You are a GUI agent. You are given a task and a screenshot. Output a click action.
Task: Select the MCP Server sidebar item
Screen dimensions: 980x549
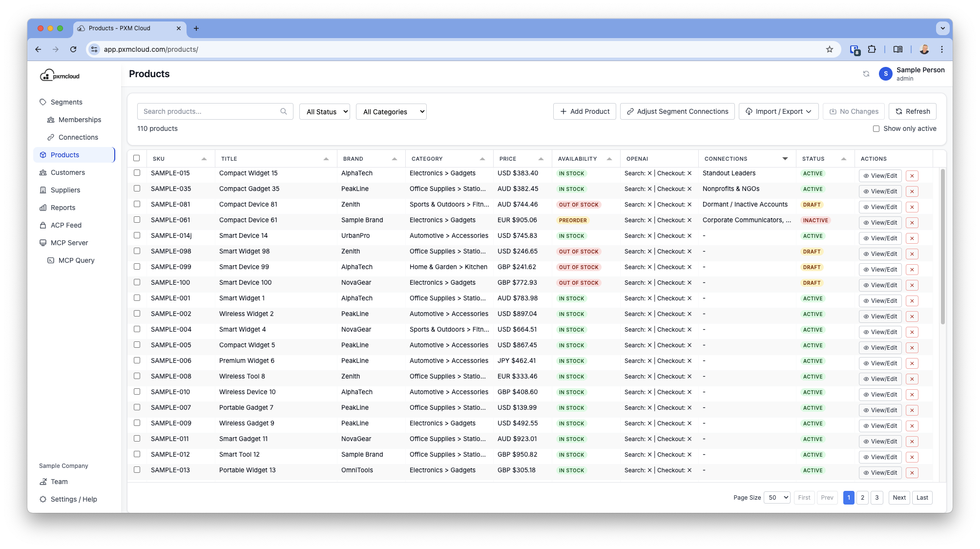coord(70,242)
